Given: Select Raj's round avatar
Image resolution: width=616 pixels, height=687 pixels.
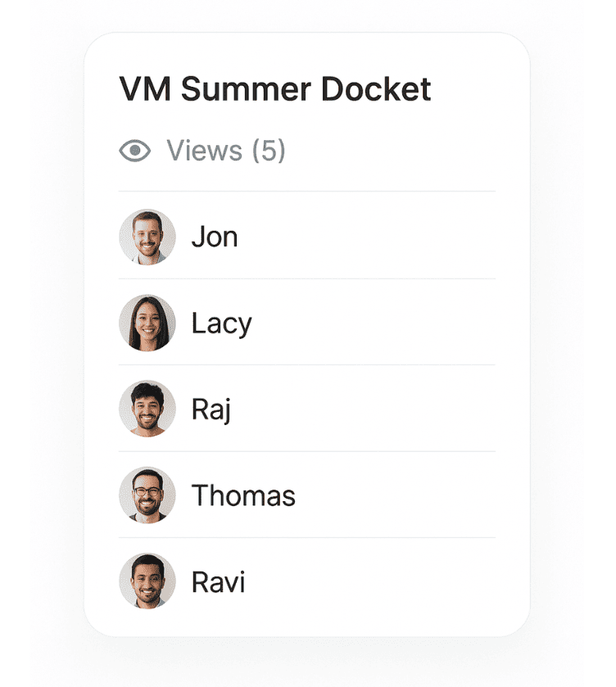Looking at the screenshot, I should click(147, 409).
